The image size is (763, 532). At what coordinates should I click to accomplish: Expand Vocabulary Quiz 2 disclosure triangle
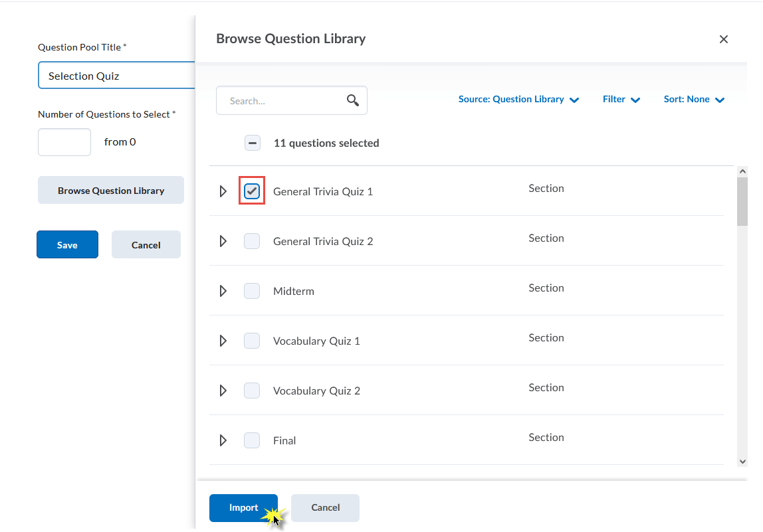(x=223, y=391)
